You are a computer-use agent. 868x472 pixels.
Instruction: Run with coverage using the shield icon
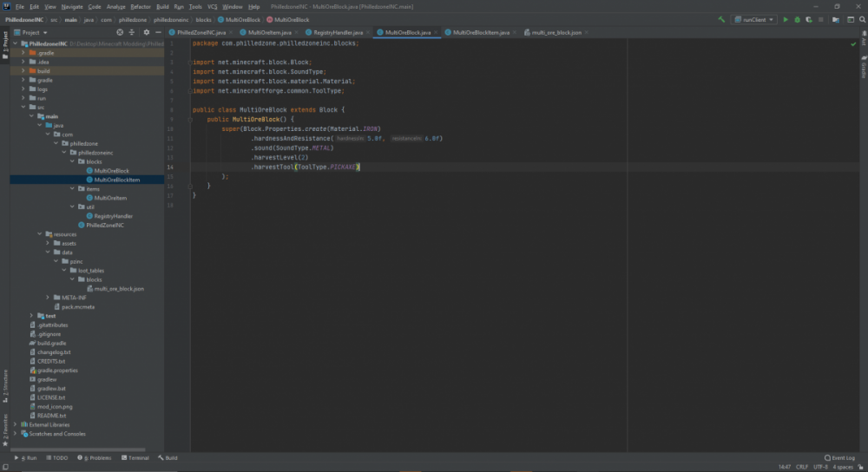coord(809,19)
